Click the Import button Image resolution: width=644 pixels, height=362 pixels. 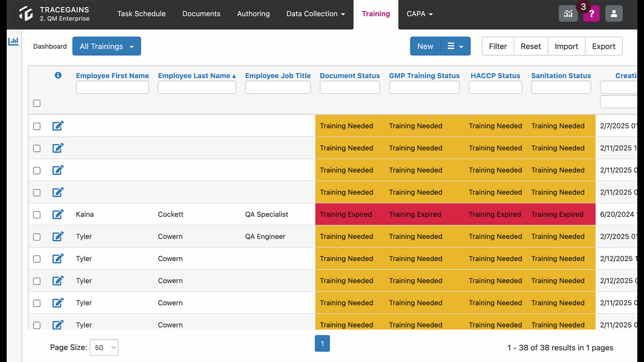pos(566,46)
